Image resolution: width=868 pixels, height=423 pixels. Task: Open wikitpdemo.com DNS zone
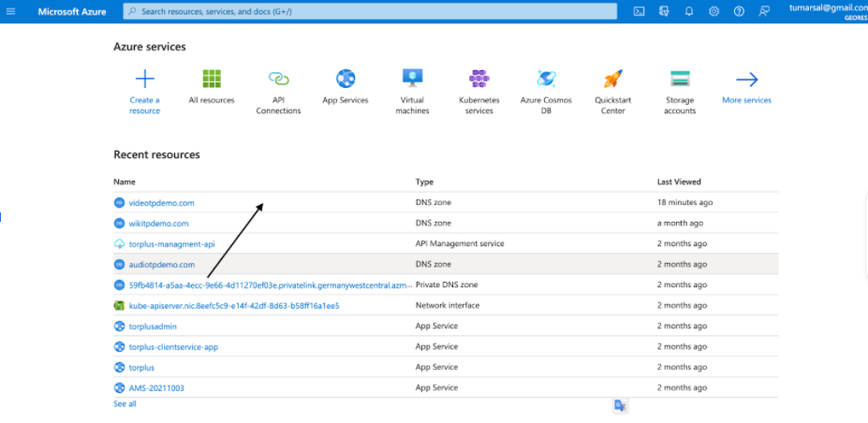click(x=159, y=224)
